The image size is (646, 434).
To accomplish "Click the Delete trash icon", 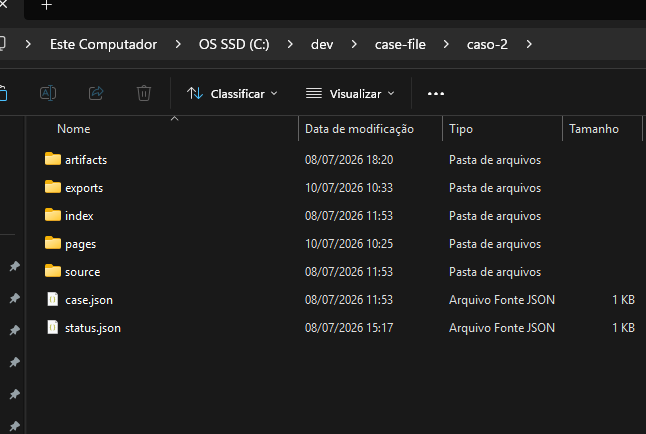I will coord(144,93).
